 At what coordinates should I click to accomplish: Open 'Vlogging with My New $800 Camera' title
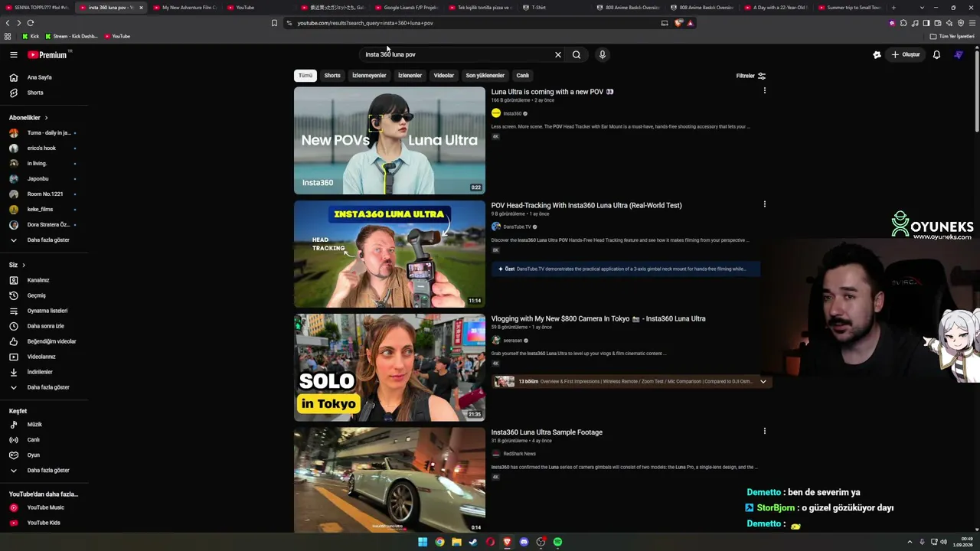point(599,318)
